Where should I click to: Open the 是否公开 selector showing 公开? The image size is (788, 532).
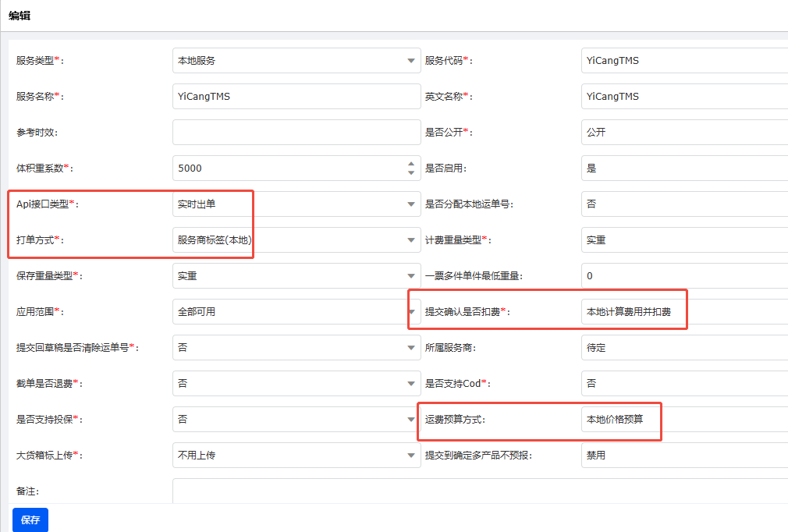pyautogui.click(x=683, y=133)
